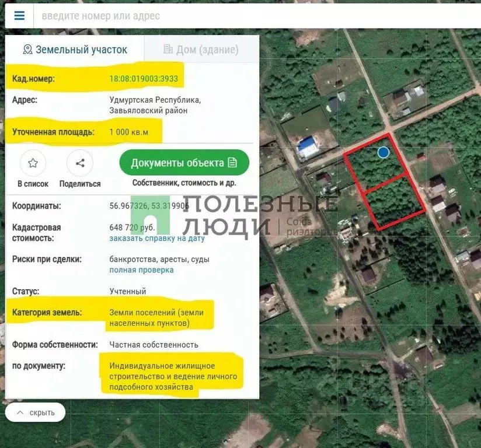Click the location pin icon in the land plot tab
Screen dimensions: 481x448
pos(27,50)
